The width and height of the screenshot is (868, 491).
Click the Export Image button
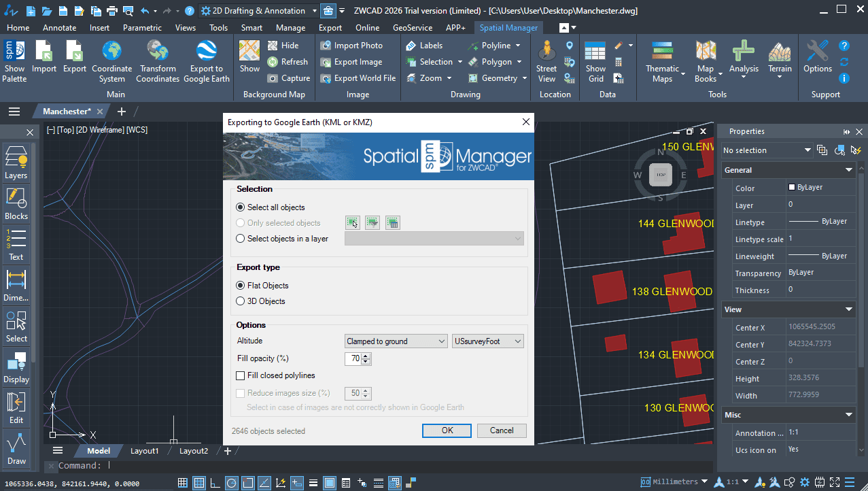pyautogui.click(x=351, y=62)
